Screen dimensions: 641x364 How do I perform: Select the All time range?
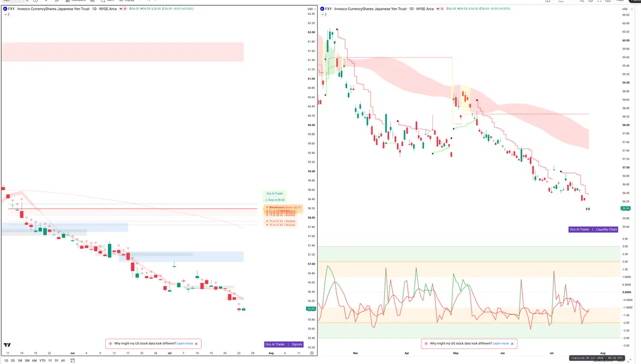[62, 360]
